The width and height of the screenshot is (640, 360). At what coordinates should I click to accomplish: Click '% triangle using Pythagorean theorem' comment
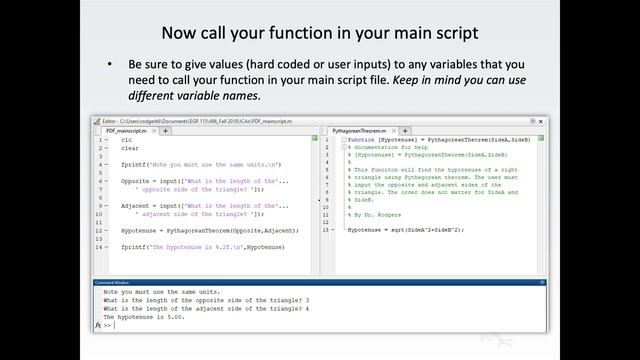click(x=433, y=177)
